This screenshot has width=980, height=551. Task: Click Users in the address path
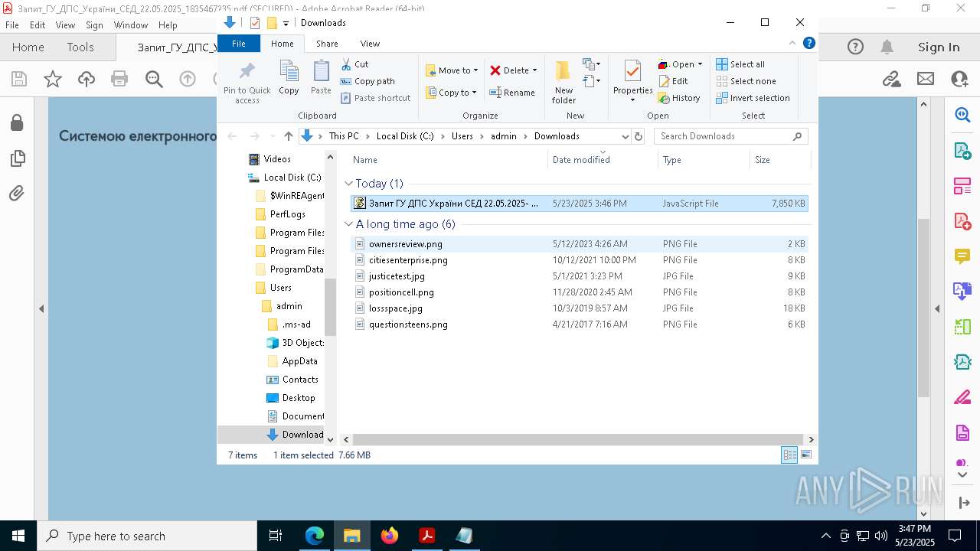(x=462, y=136)
